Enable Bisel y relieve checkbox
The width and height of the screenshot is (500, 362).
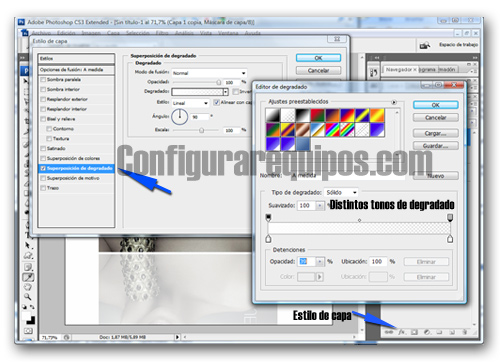coord(43,119)
